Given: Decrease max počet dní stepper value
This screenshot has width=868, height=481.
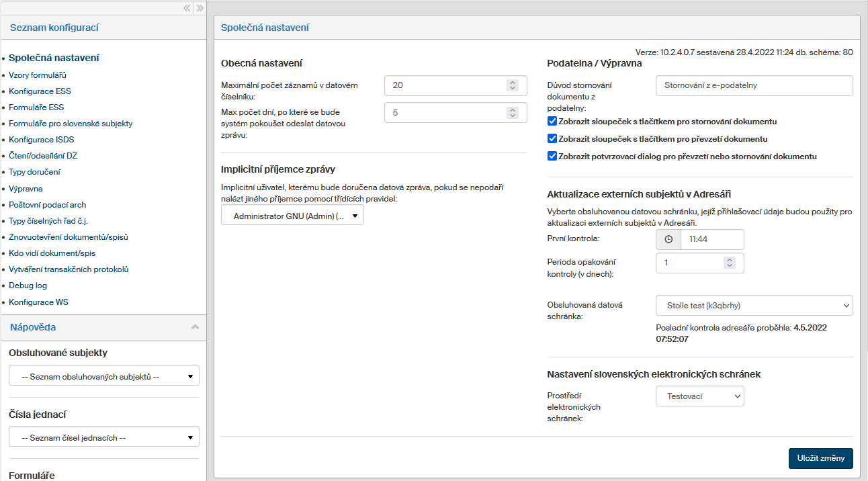Looking at the screenshot, I should pyautogui.click(x=513, y=116).
